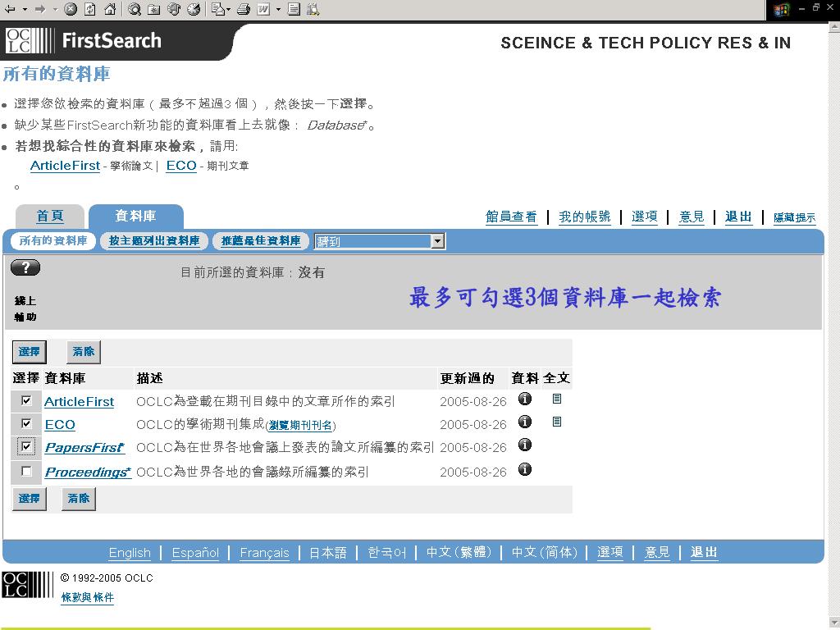Expand the Edit with Word dropdown arrow
Screen dimensions: 840x630
[x=278, y=9]
